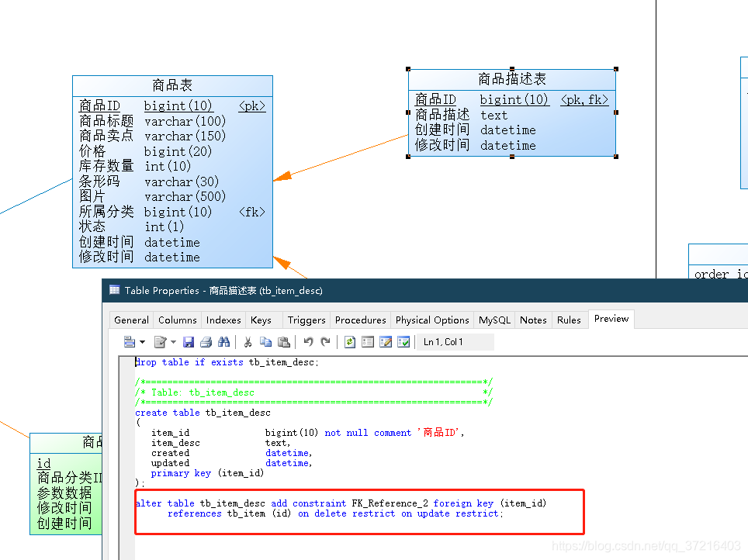Open the editor menu icon in Preview toolbar
The image size is (748, 560).
[130, 342]
